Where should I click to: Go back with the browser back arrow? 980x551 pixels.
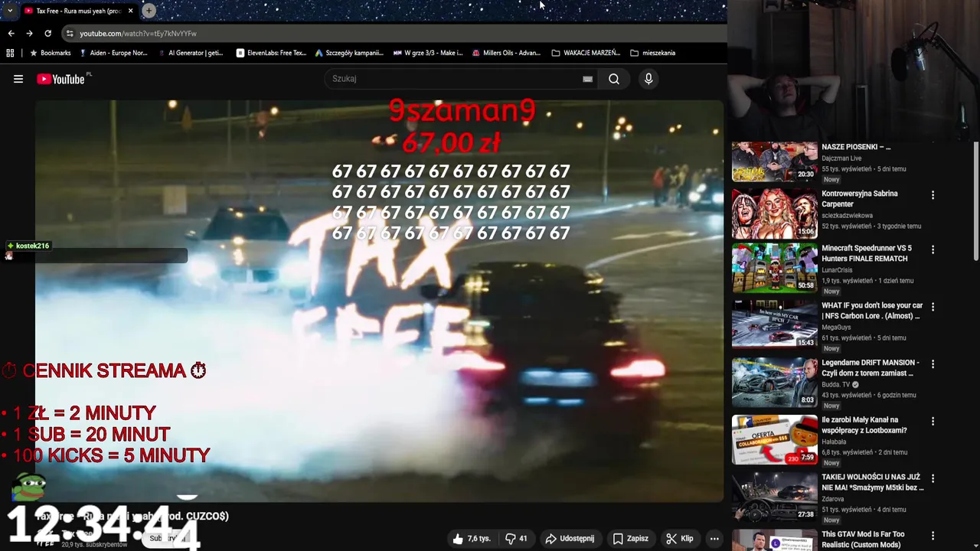click(x=11, y=34)
